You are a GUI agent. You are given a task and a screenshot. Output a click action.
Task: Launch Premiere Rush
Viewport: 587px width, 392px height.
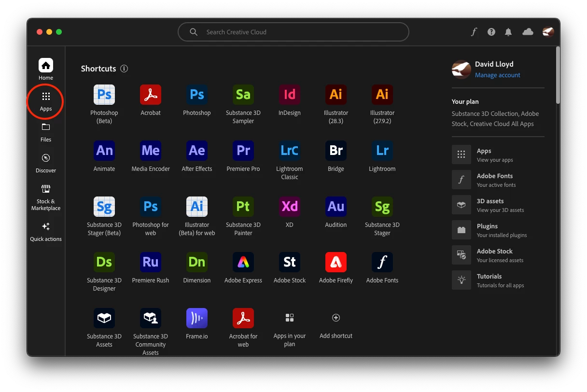click(x=151, y=262)
